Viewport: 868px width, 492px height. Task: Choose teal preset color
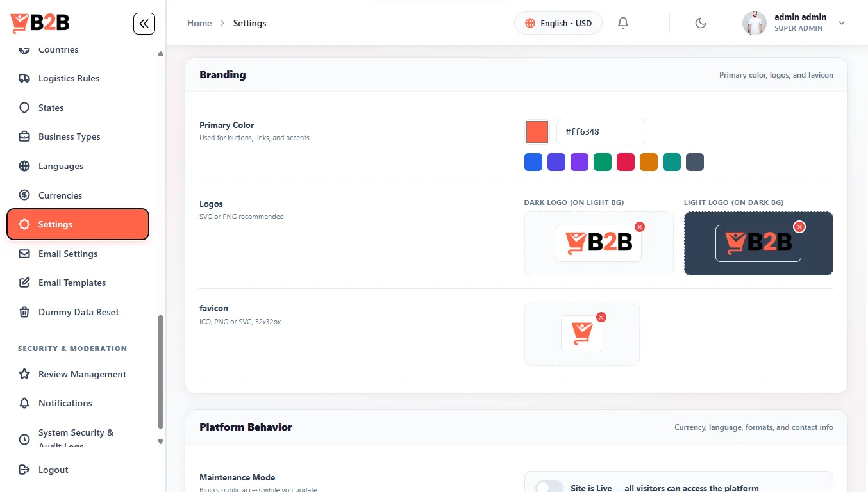coord(672,162)
